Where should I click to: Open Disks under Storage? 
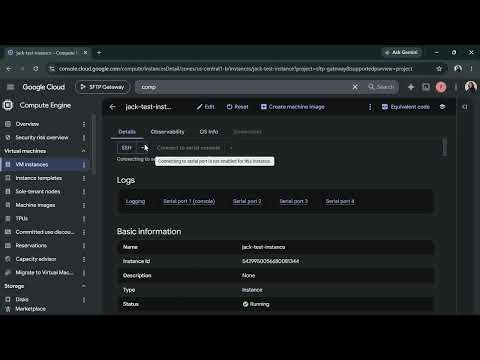(x=22, y=299)
